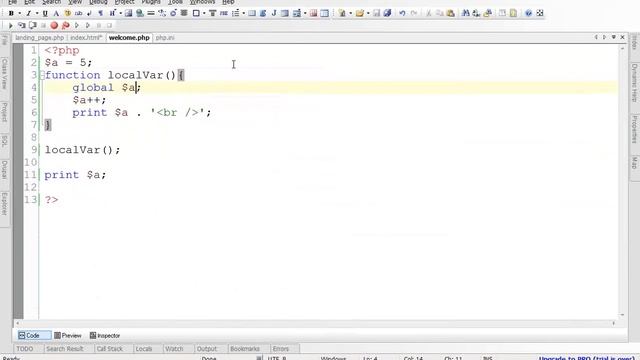Switch to Inspector view
Viewport: 640px width, 360px height.
pyautogui.click(x=105, y=336)
